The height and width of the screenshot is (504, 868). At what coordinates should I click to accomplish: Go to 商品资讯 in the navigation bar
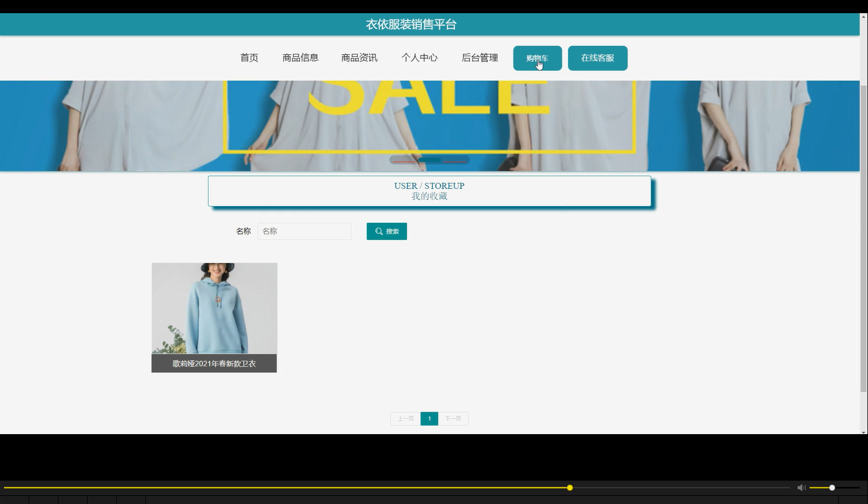359,57
